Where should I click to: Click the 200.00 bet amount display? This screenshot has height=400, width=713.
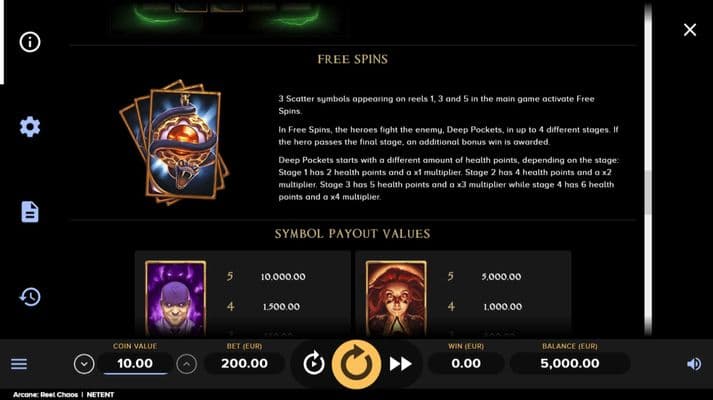click(x=245, y=364)
